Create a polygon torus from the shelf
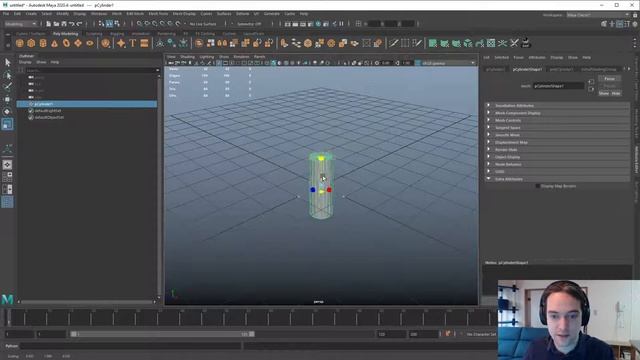Screen dimensions: 640x360 [x=66, y=43]
